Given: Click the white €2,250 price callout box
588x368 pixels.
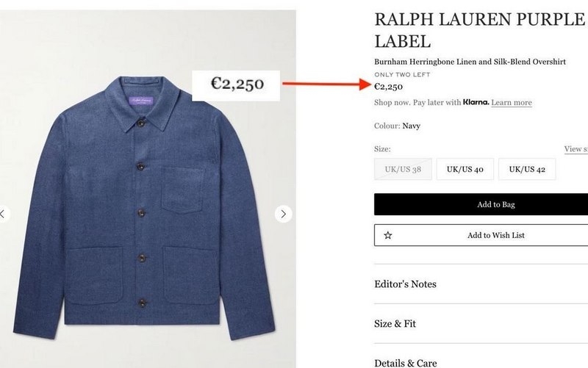Looking at the screenshot, I should [x=237, y=84].
